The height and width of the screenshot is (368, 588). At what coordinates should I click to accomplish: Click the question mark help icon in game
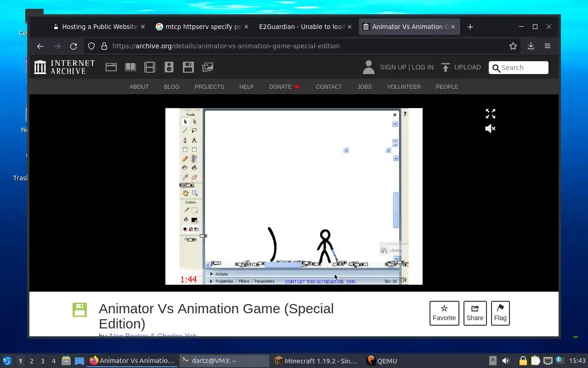tap(405, 114)
